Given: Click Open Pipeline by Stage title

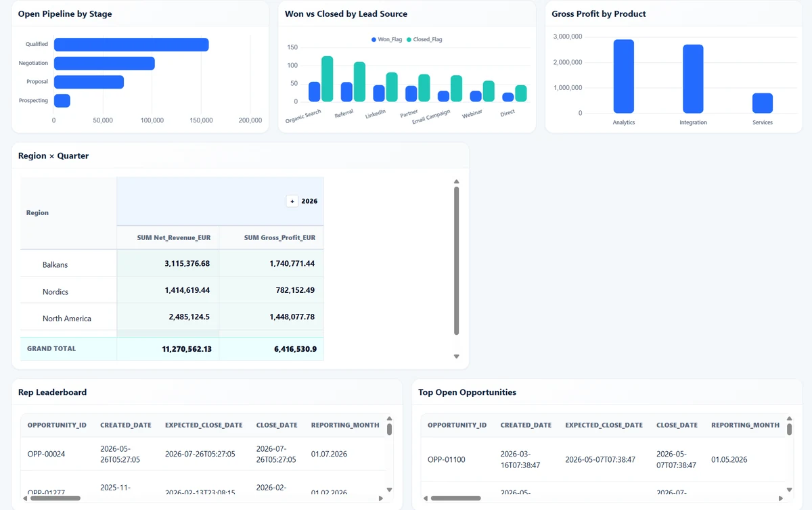Looking at the screenshot, I should [x=65, y=14].
